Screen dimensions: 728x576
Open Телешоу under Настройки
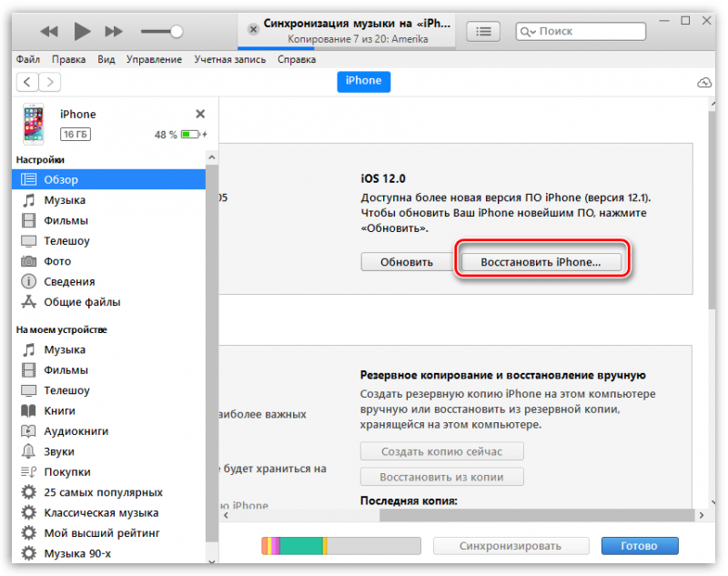pos(108,241)
